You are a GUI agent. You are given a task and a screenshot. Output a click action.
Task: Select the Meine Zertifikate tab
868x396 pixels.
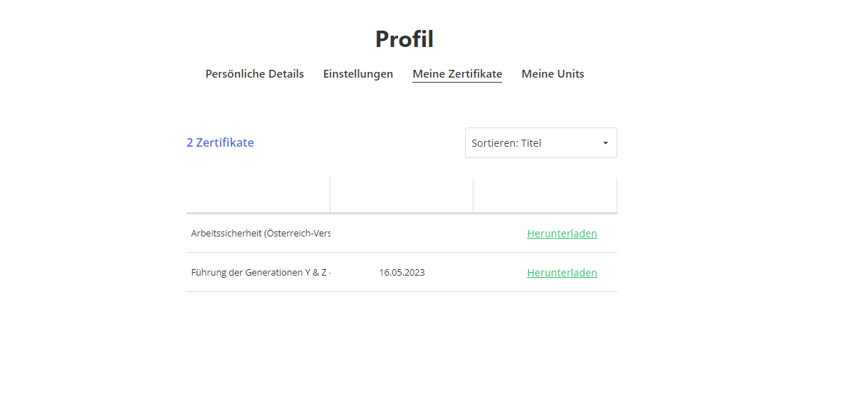pyautogui.click(x=457, y=74)
